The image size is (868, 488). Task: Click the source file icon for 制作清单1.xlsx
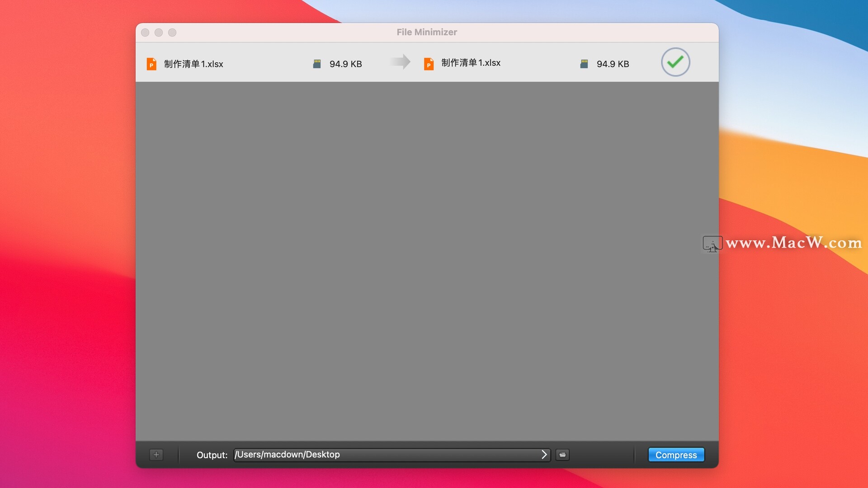(x=151, y=64)
